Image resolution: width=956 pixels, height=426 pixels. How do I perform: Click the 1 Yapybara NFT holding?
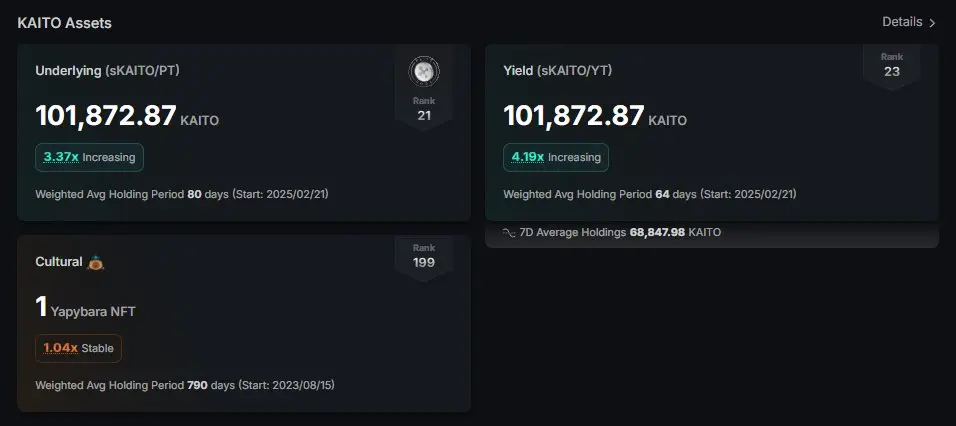point(86,309)
